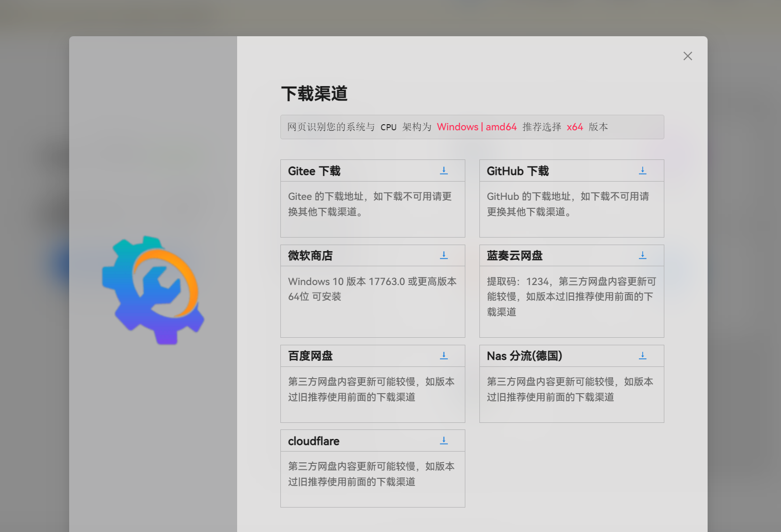
Task: Click the Nas 分流(德国) download arrow icon
Action: (643, 356)
